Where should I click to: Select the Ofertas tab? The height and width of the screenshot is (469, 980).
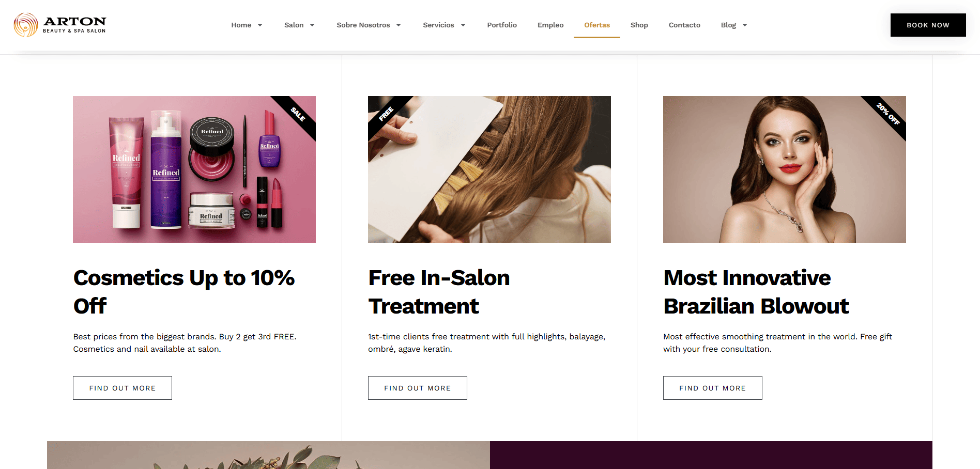click(x=597, y=25)
